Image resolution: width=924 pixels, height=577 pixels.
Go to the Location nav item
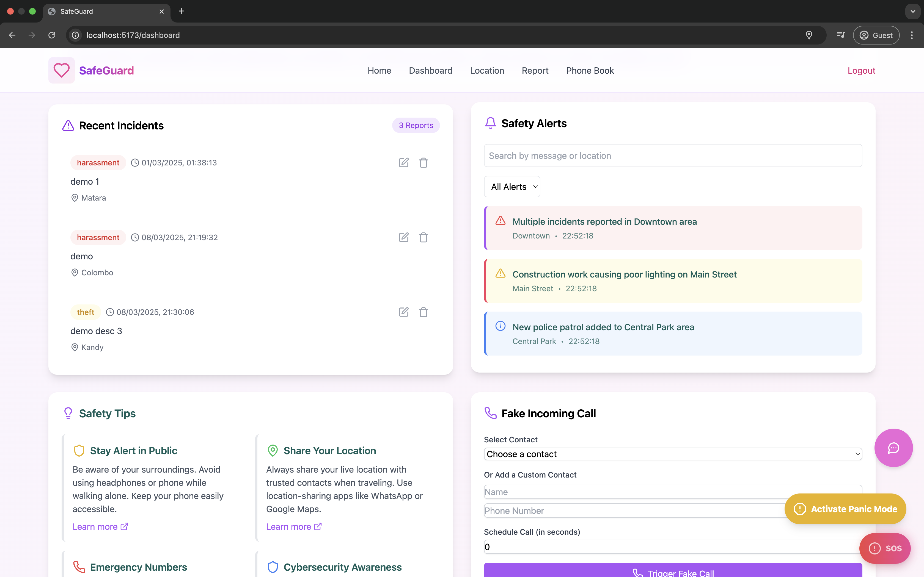pyautogui.click(x=487, y=71)
